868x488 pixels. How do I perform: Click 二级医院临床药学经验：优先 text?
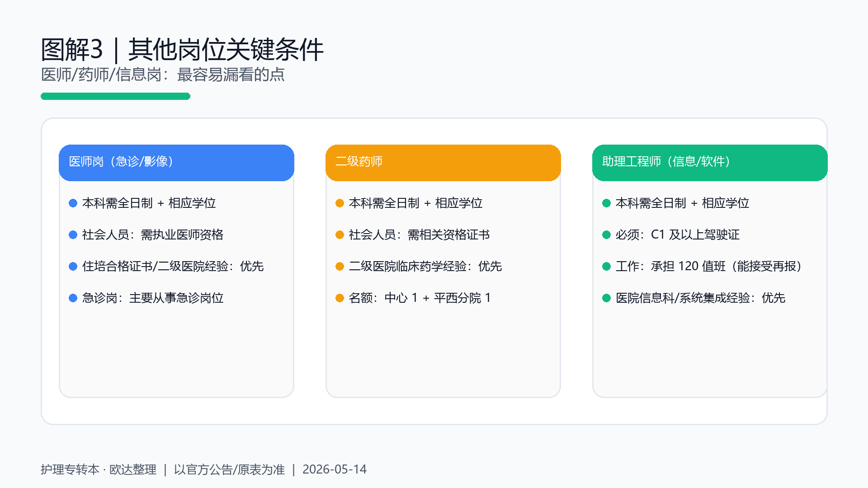(425, 266)
